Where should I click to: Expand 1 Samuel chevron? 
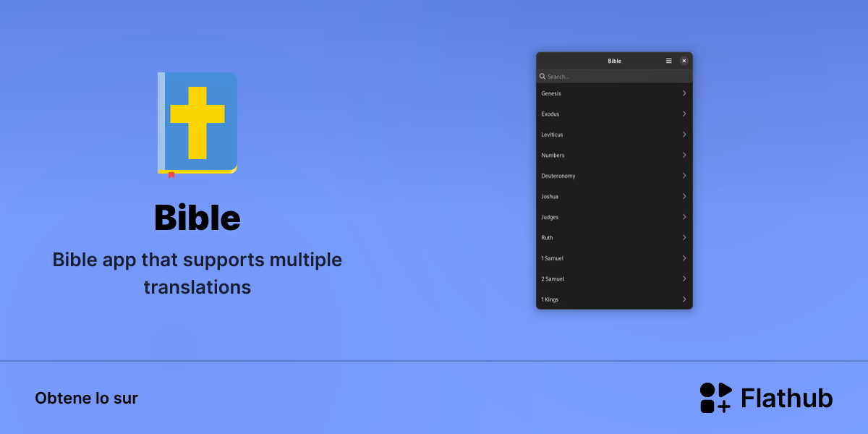[684, 258]
